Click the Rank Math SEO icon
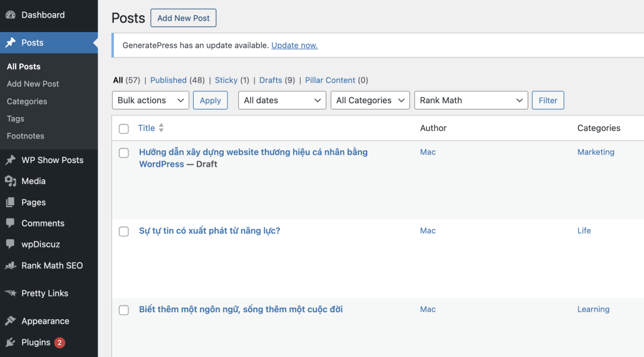This screenshot has width=644, height=357. tap(11, 266)
